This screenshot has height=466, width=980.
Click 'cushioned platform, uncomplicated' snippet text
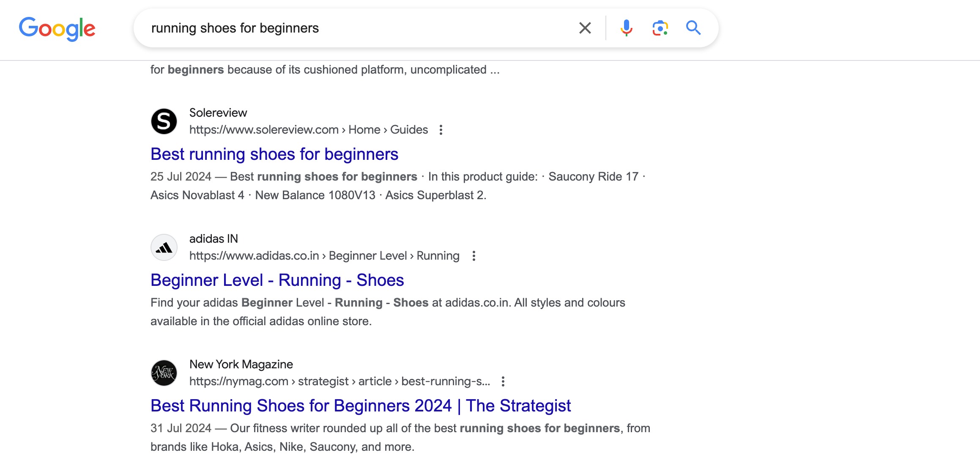395,70
